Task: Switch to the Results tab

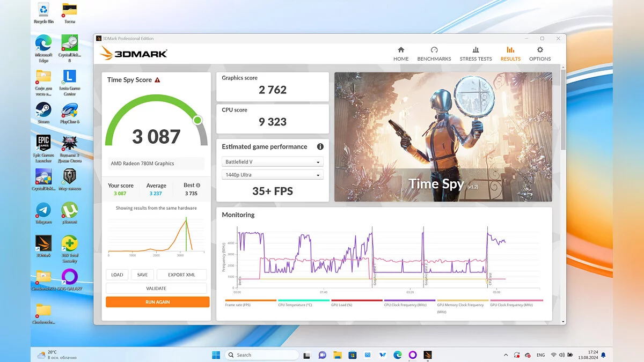Action: pos(510,54)
